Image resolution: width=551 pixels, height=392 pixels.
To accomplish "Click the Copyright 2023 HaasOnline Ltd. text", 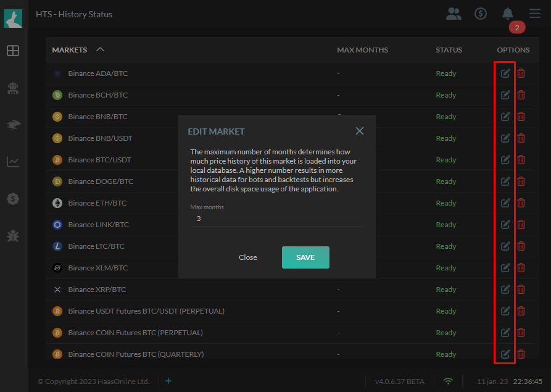I will (93, 382).
